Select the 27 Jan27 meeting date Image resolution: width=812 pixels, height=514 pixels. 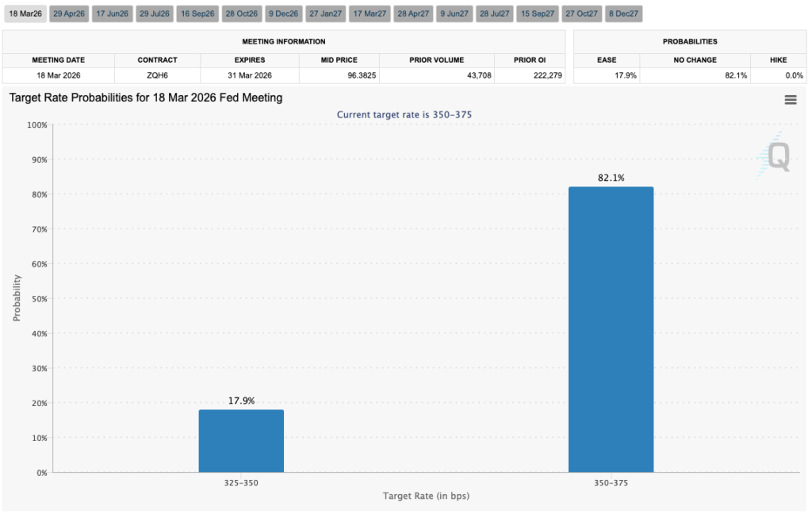(x=326, y=13)
